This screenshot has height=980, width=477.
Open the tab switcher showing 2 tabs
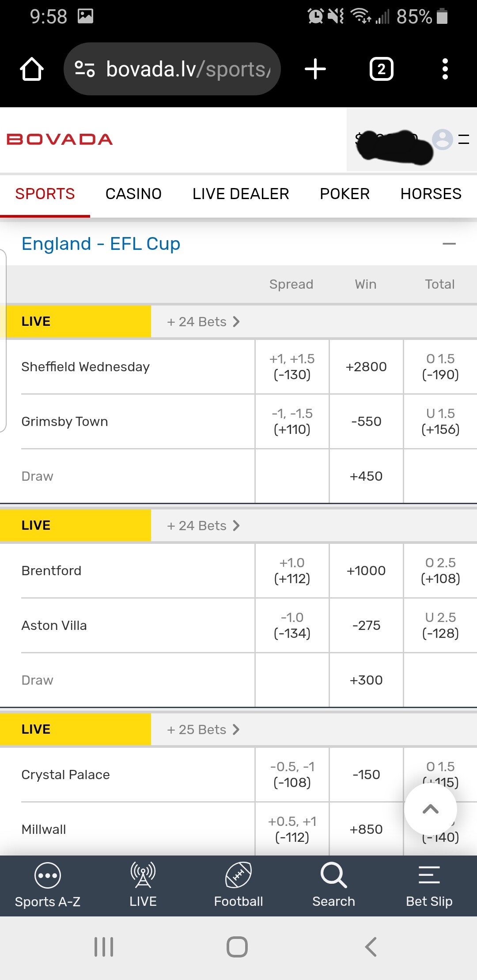point(381,69)
